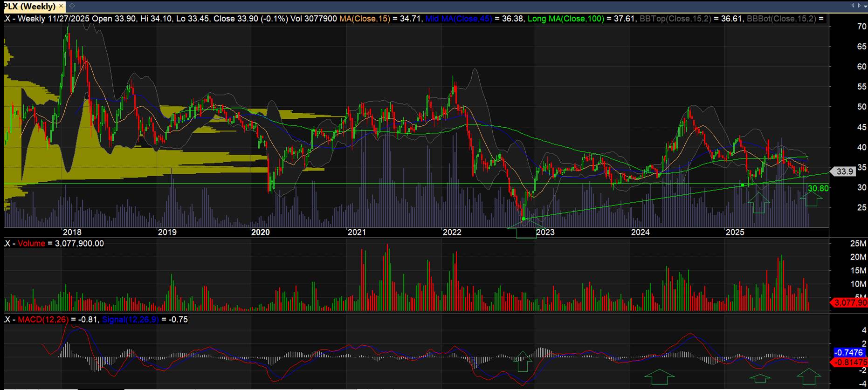Click the Signal(12,26,9) = -0.75 label
The image size is (868, 390).
[x=145, y=319]
